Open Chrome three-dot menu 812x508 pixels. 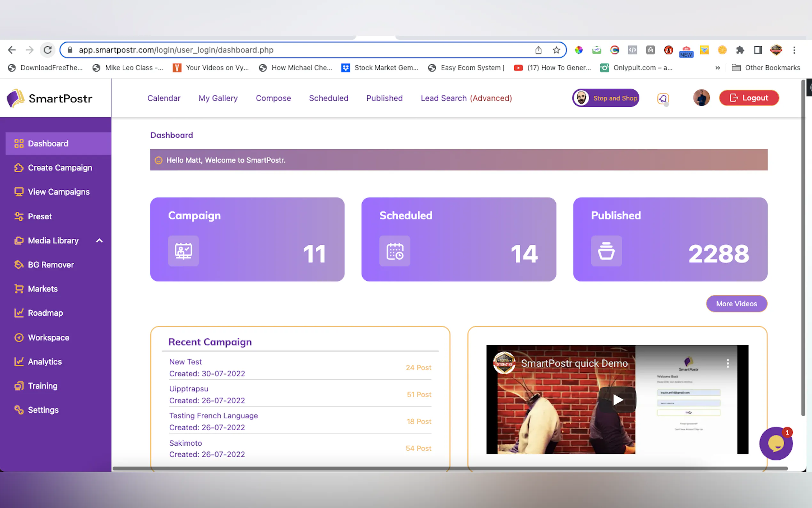tap(794, 50)
